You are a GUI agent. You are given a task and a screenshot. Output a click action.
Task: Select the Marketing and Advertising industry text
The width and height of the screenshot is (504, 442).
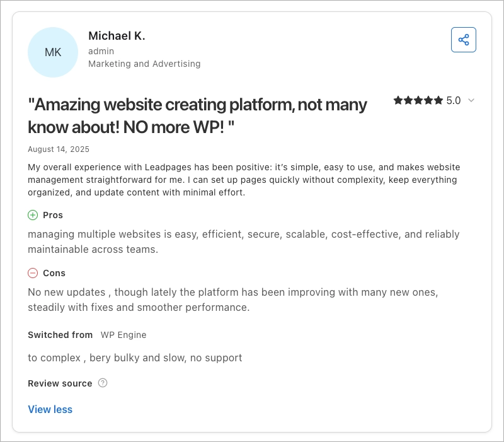(144, 64)
